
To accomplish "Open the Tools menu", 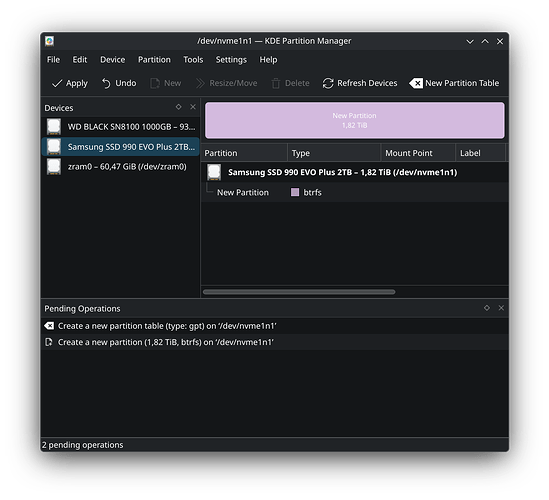I will (x=193, y=60).
